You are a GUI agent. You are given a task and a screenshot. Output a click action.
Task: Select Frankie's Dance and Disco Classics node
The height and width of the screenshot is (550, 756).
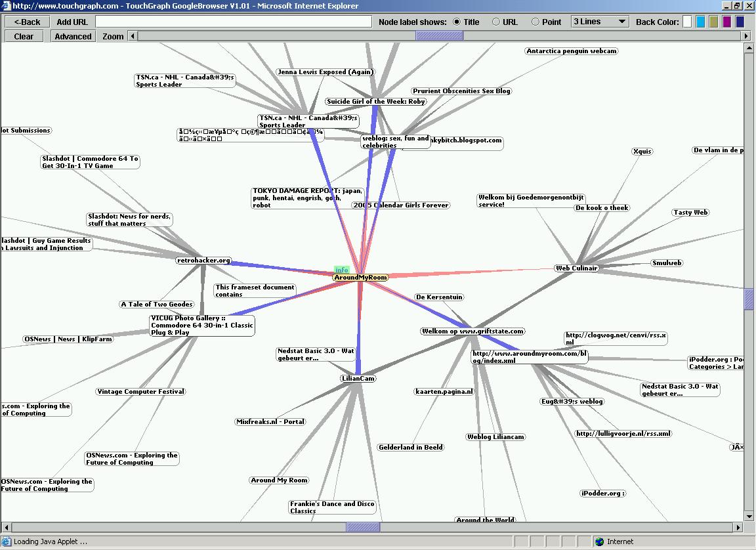(332, 507)
